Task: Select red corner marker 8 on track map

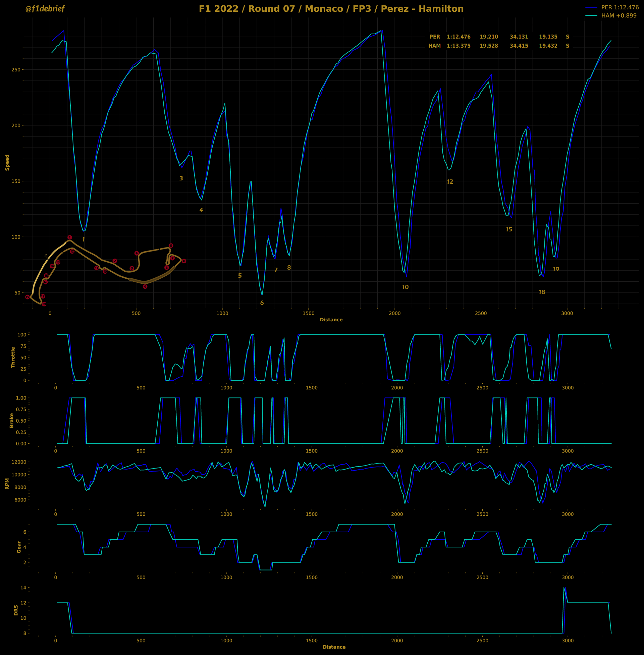Action: tap(184, 261)
